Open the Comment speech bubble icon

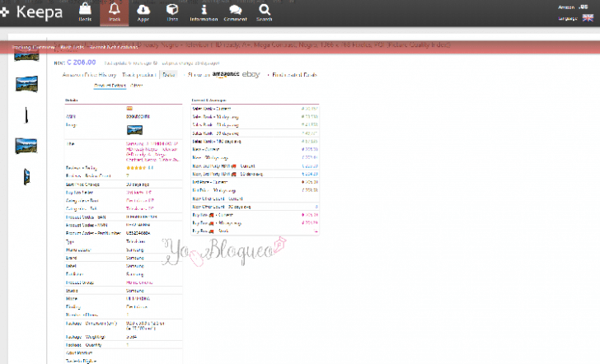tap(236, 12)
